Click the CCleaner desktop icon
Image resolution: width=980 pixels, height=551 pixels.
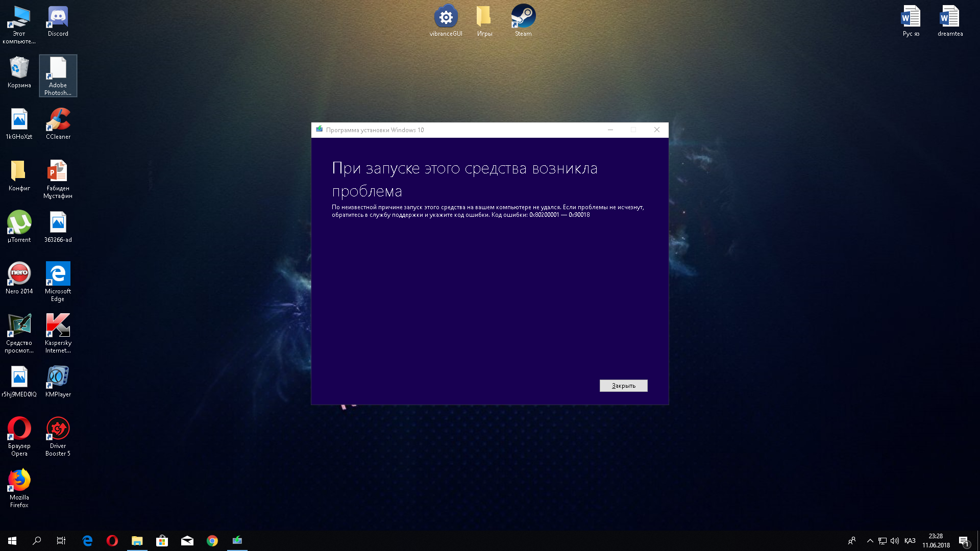[x=58, y=123]
